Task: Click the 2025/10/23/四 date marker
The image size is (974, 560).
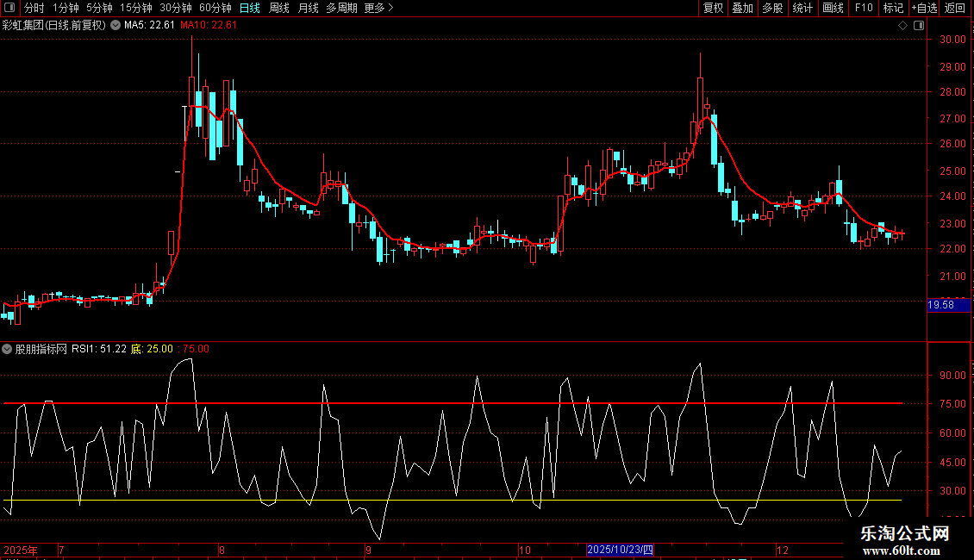Action: click(620, 550)
